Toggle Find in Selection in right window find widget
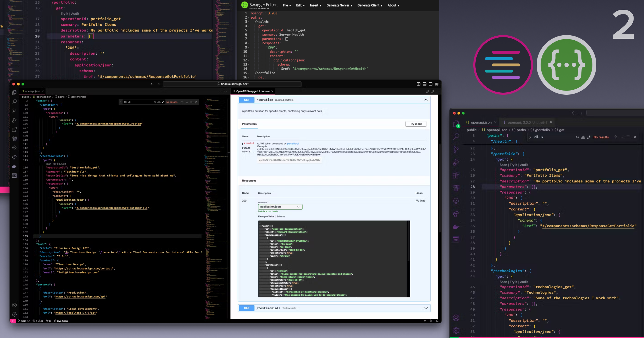 click(x=628, y=137)
